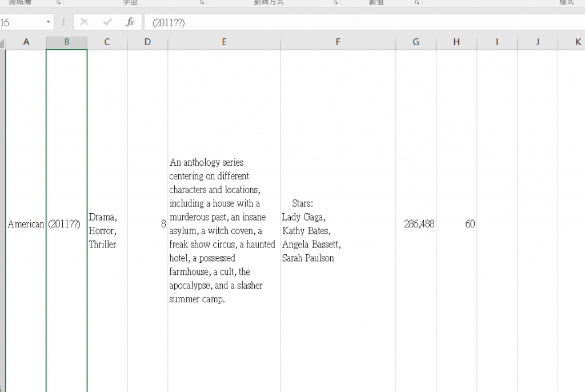Click the formula bar expand dots handle

click(x=63, y=22)
